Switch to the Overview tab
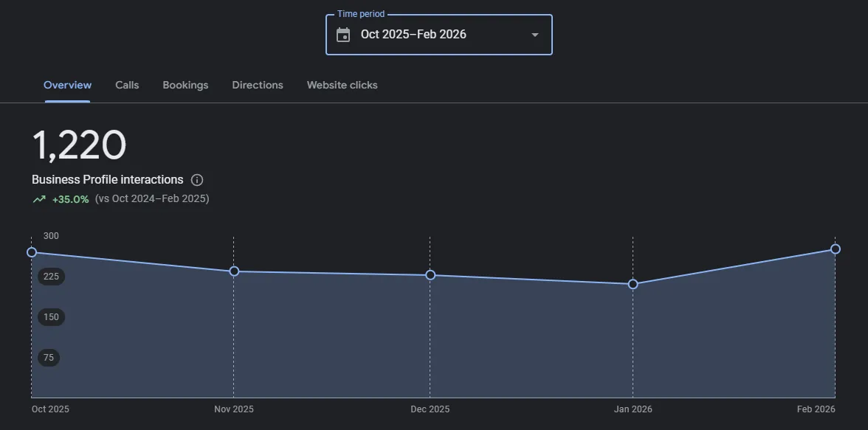Viewport: 868px width, 430px height. tap(67, 86)
